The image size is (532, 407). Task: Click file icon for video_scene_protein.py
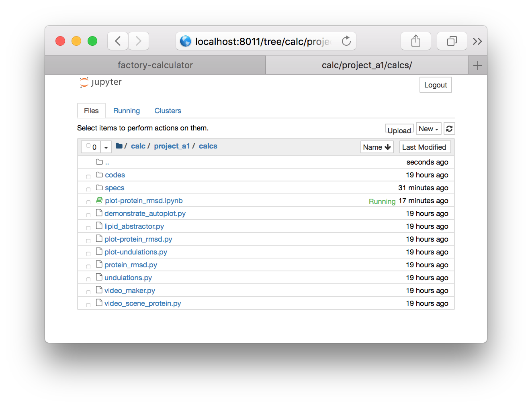pos(99,303)
